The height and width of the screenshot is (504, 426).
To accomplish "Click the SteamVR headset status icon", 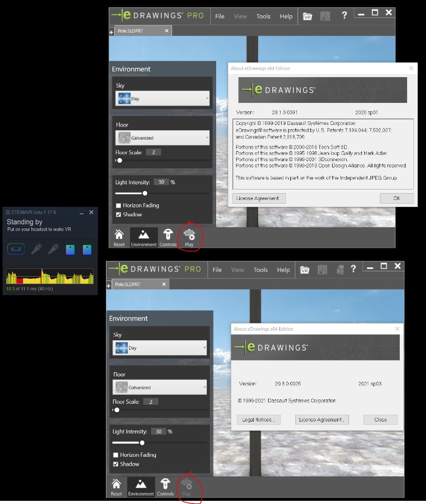I will [x=16, y=249].
